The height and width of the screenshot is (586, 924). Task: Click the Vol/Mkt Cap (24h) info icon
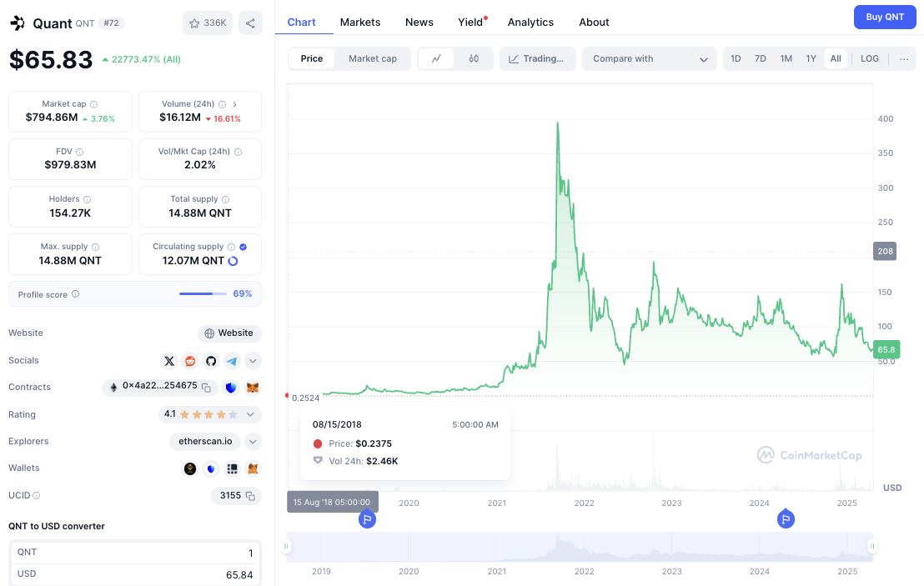[x=238, y=152]
